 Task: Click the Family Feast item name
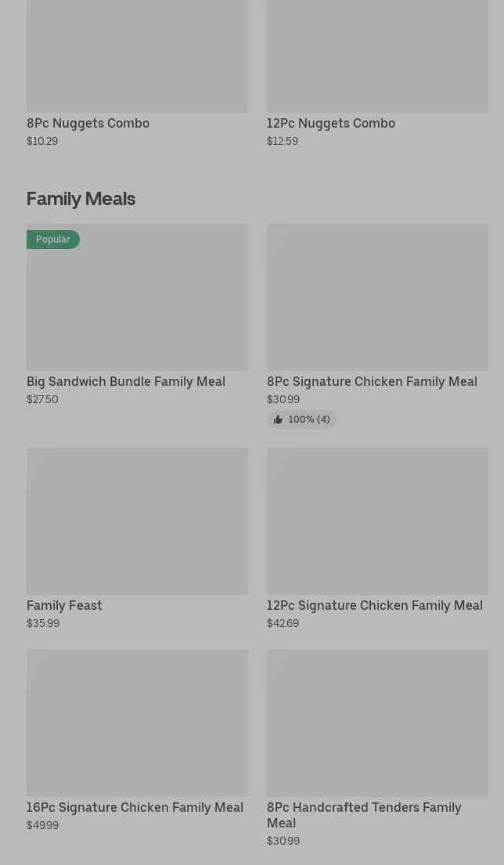pyautogui.click(x=64, y=605)
